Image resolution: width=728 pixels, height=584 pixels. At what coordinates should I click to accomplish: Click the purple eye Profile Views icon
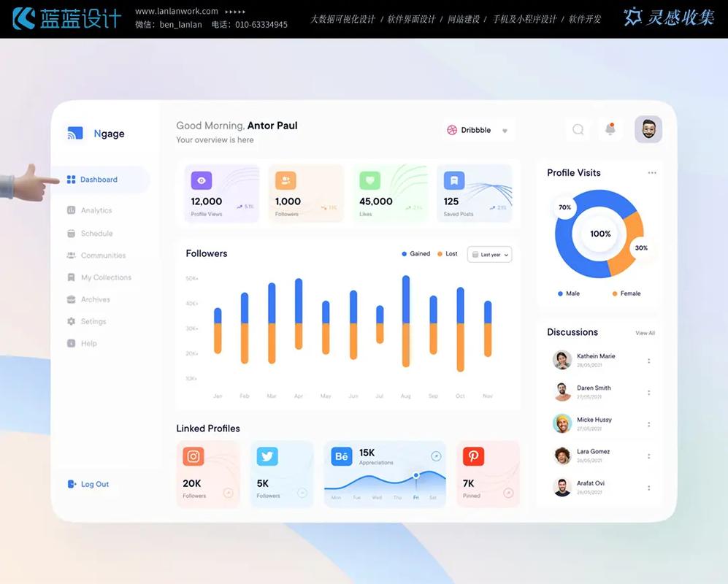pos(202,180)
